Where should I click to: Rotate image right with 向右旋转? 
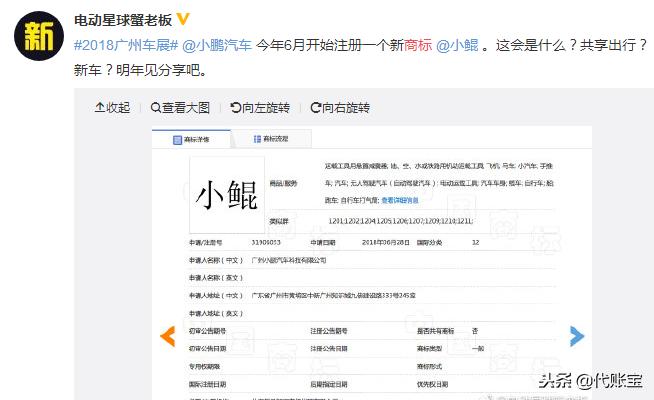[340, 108]
